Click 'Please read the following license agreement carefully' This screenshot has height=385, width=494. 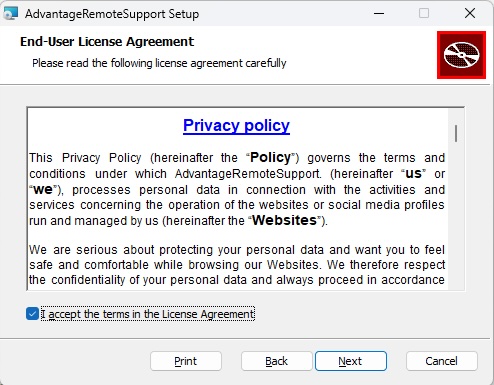tap(159, 63)
